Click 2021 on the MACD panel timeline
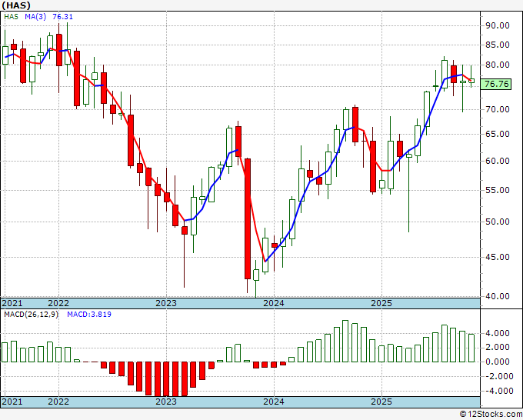 (x=12, y=402)
